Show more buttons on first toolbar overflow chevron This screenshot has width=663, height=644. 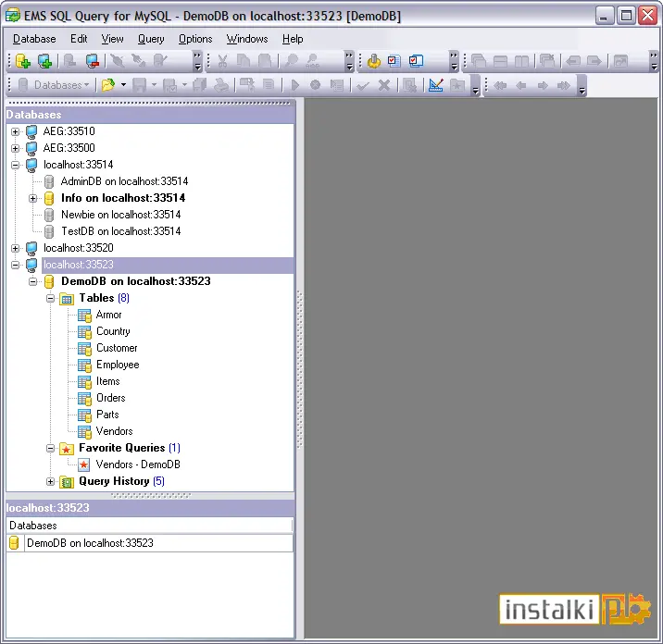pos(197,61)
